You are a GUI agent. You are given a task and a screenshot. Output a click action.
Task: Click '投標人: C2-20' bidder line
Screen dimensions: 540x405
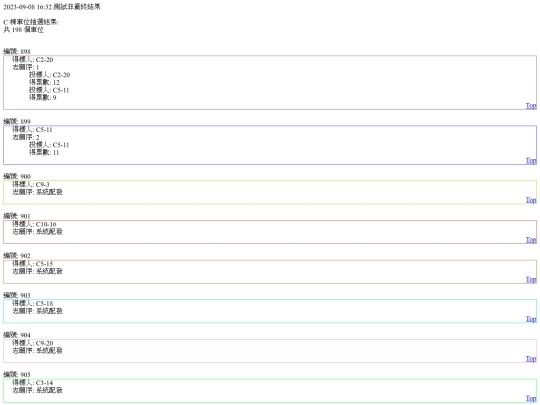pos(50,75)
